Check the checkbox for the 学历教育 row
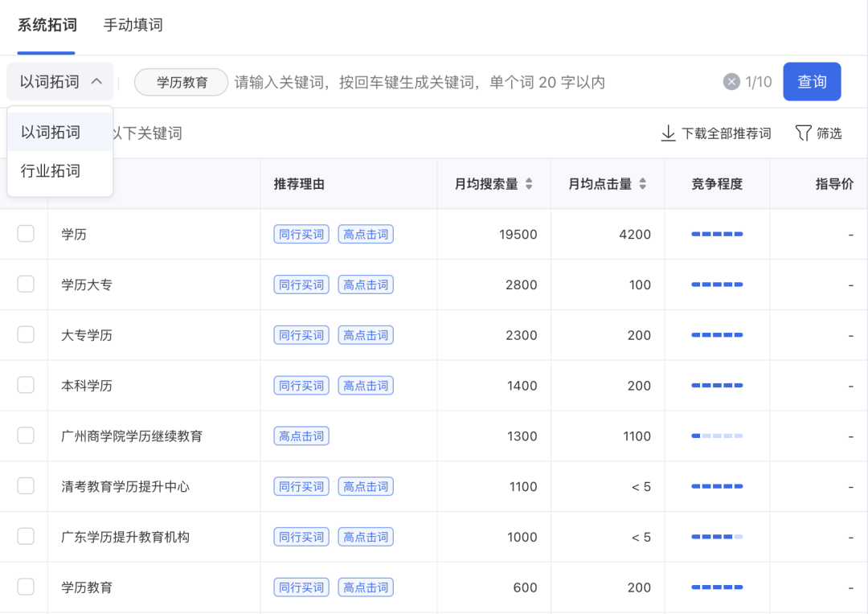 [x=25, y=587]
